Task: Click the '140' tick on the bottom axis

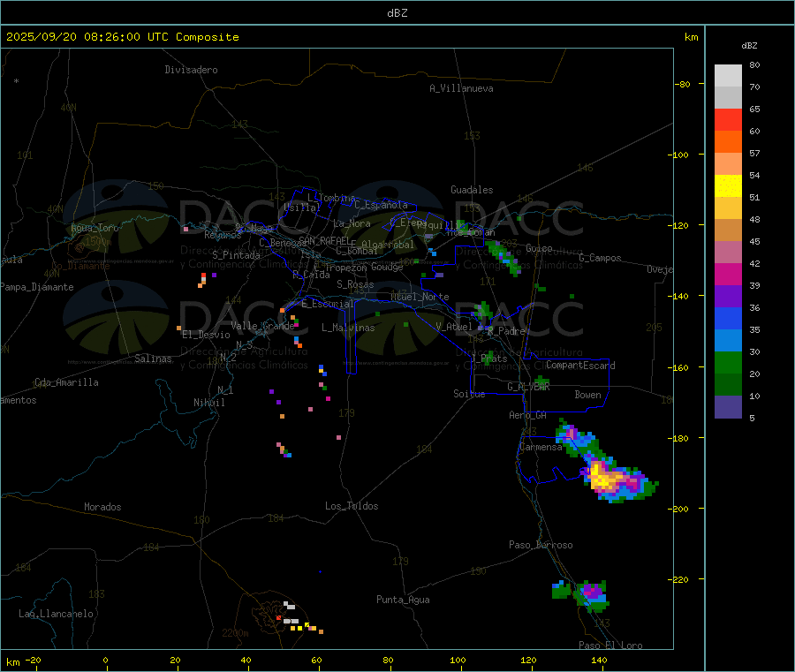Action: point(599,660)
